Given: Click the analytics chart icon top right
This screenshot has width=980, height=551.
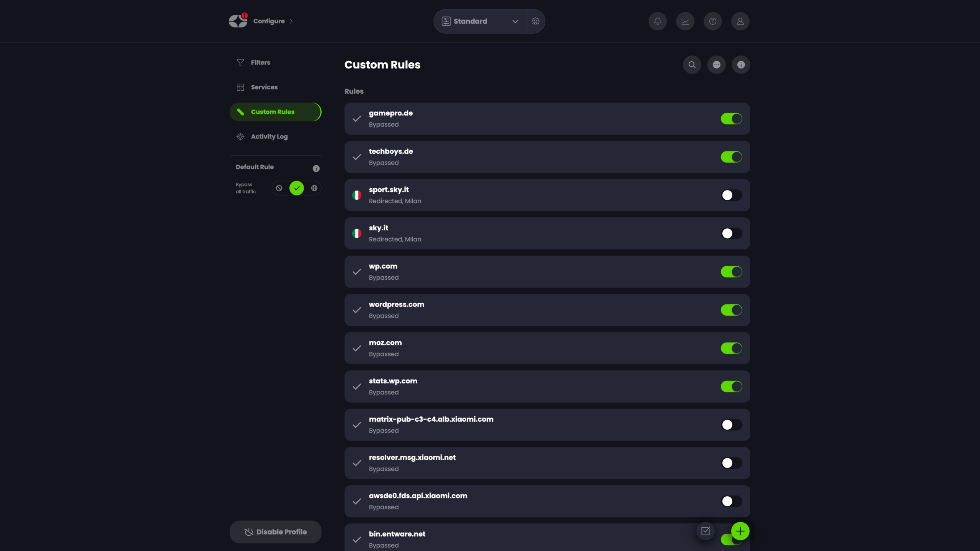Looking at the screenshot, I should (x=685, y=21).
